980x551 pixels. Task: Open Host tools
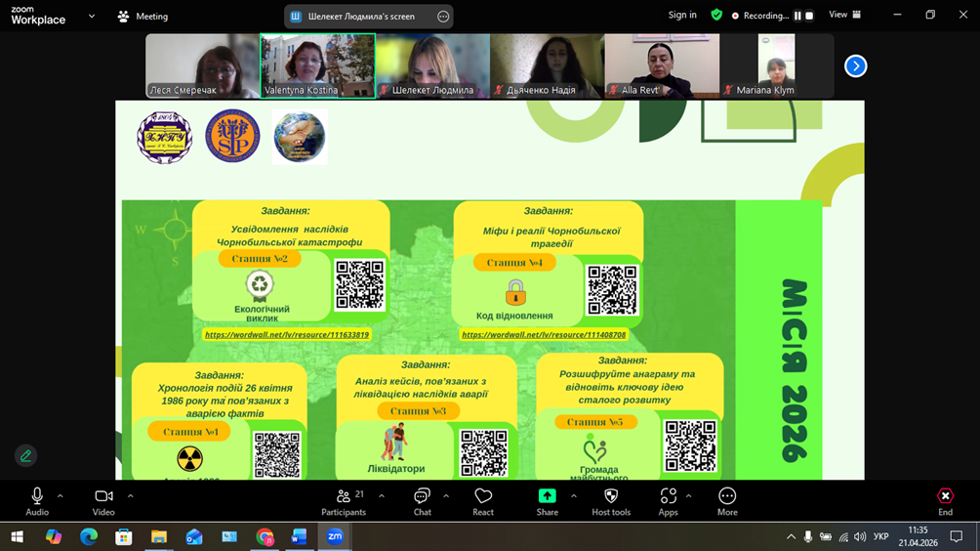coord(611,501)
